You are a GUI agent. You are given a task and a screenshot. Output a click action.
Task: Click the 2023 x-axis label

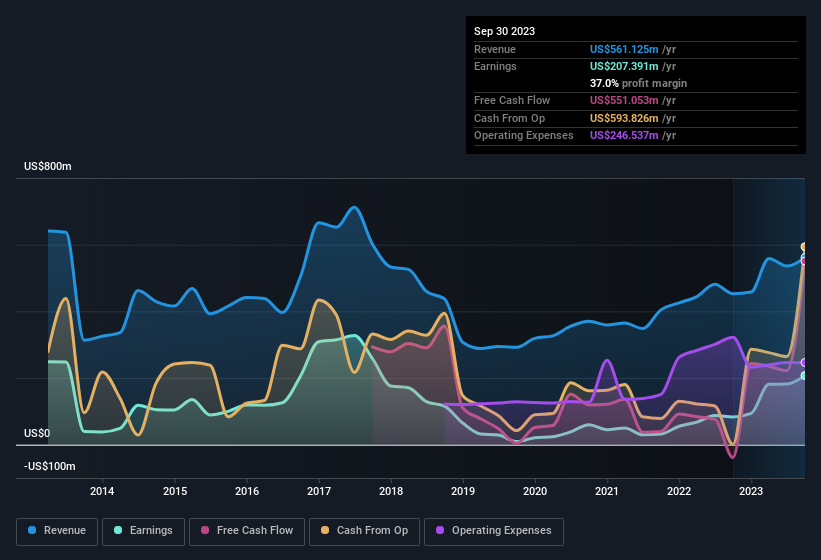[x=751, y=491]
